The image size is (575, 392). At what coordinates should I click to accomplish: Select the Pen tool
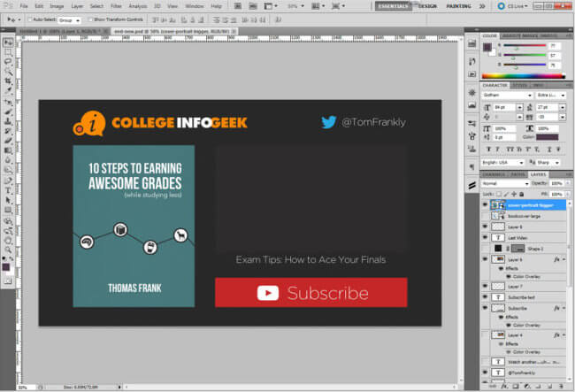point(8,181)
